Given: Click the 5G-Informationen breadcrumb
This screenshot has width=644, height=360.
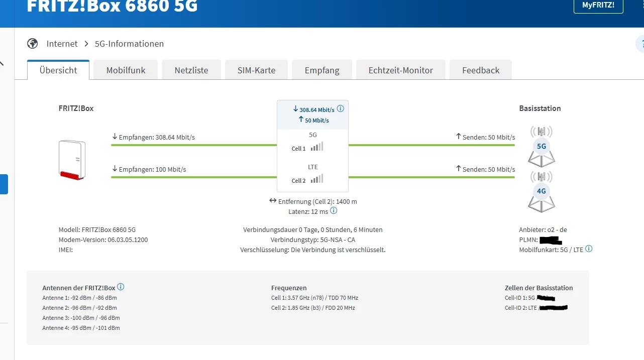Looking at the screenshot, I should click(129, 44).
